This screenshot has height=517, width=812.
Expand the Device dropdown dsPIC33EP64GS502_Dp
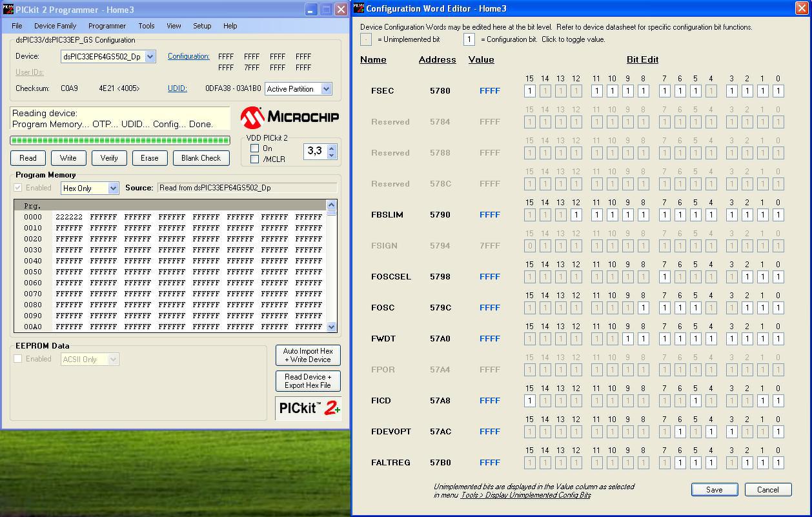pyautogui.click(x=150, y=57)
